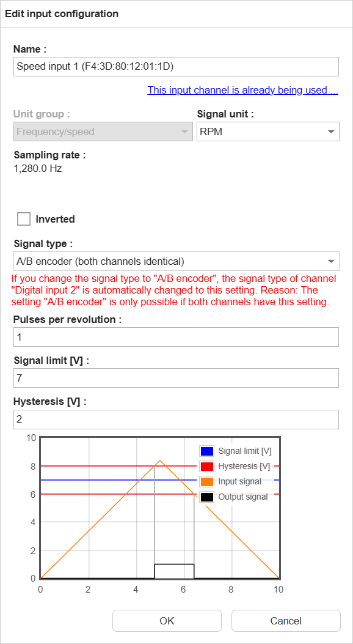Image resolution: width=353 pixels, height=644 pixels.
Task: Select the Signal limit [V] field
Action: [176, 377]
